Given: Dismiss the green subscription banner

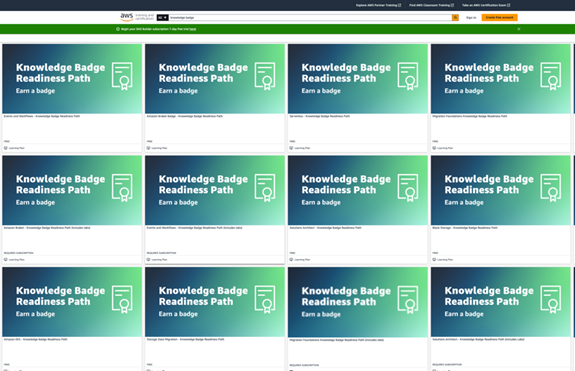Looking at the screenshot, I should (519, 29).
